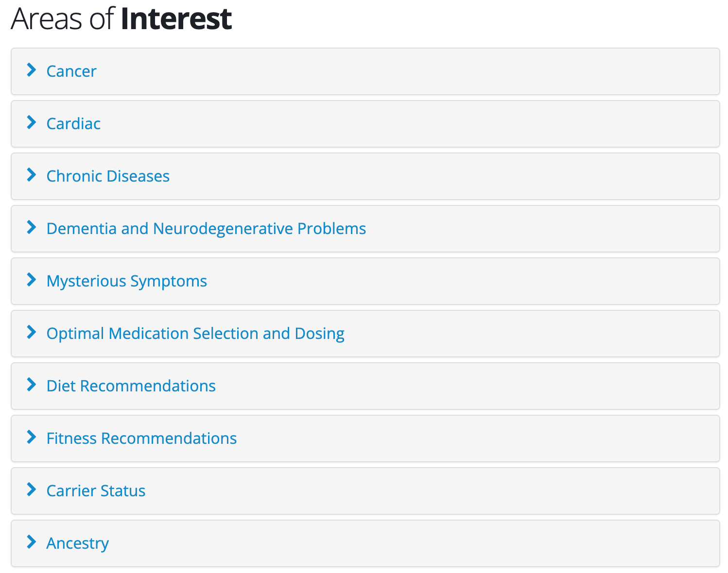Select the Ancestry text link
The width and height of the screenshot is (728, 573).
coord(77,543)
